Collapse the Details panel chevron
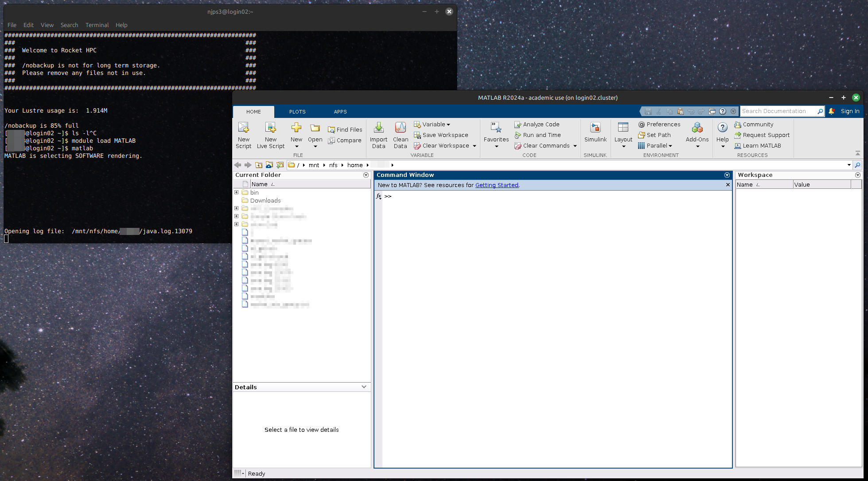Image resolution: width=868 pixels, height=481 pixels. [364, 387]
